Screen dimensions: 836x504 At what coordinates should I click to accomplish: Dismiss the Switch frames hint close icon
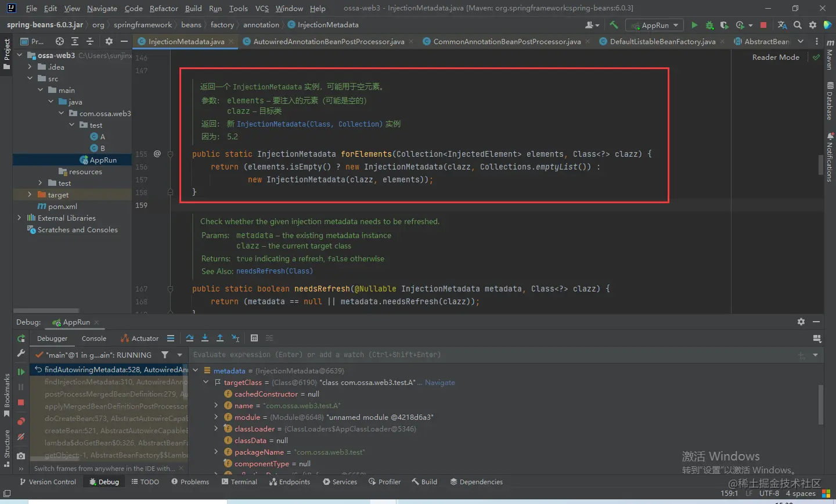(x=181, y=468)
